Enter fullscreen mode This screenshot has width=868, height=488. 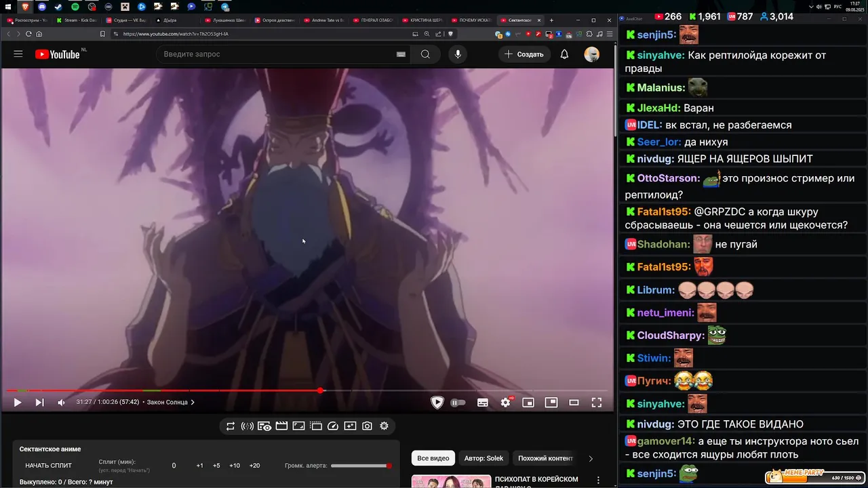597,403
